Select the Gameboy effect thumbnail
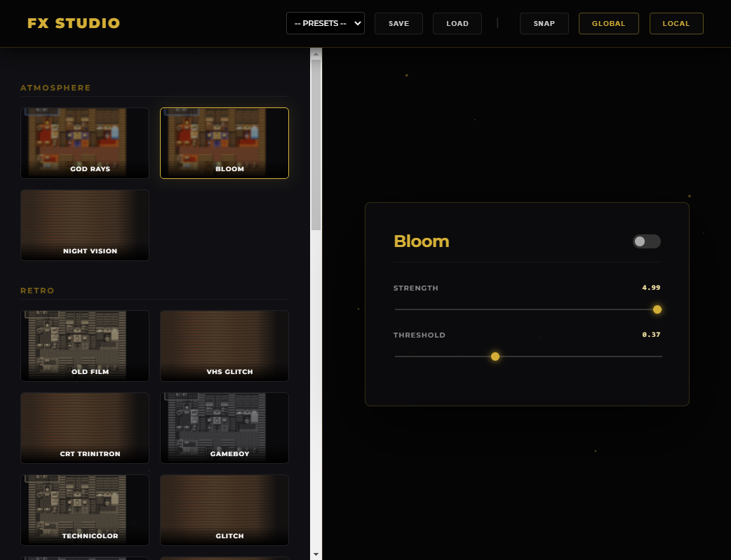This screenshot has height=560, width=731. coord(224,428)
